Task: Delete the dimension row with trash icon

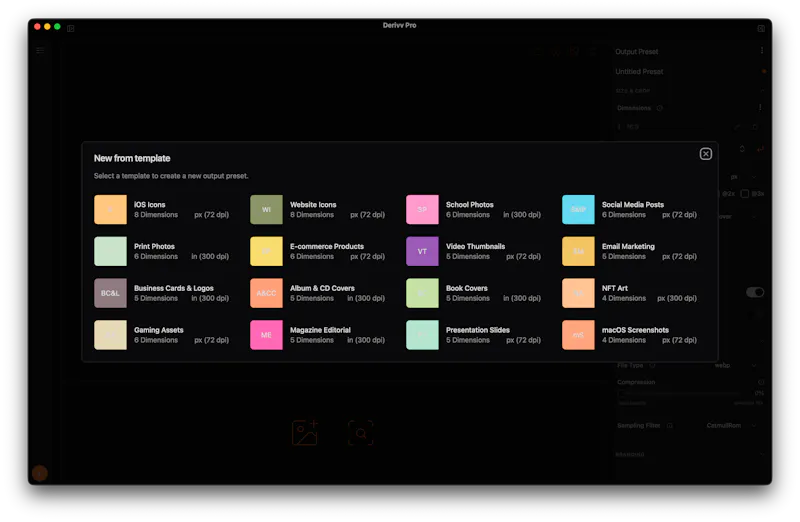Action: (755, 127)
